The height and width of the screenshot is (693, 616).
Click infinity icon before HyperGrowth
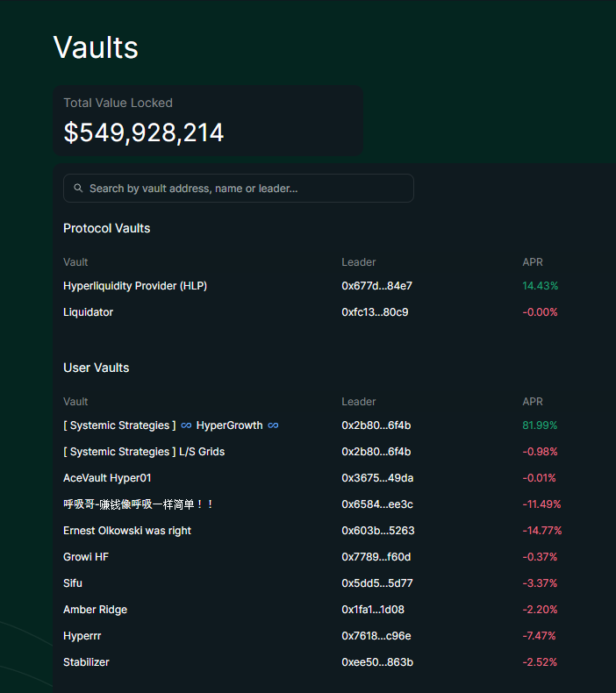tap(186, 425)
